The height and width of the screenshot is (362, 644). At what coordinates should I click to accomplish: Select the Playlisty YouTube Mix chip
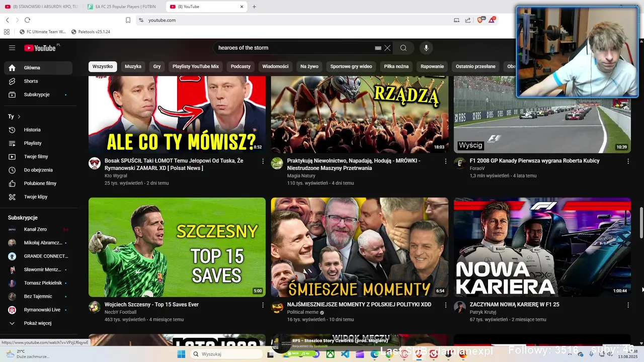pyautogui.click(x=196, y=66)
